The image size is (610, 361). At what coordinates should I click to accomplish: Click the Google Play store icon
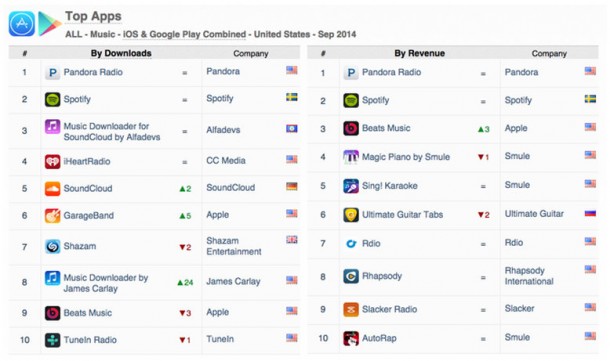[49, 24]
